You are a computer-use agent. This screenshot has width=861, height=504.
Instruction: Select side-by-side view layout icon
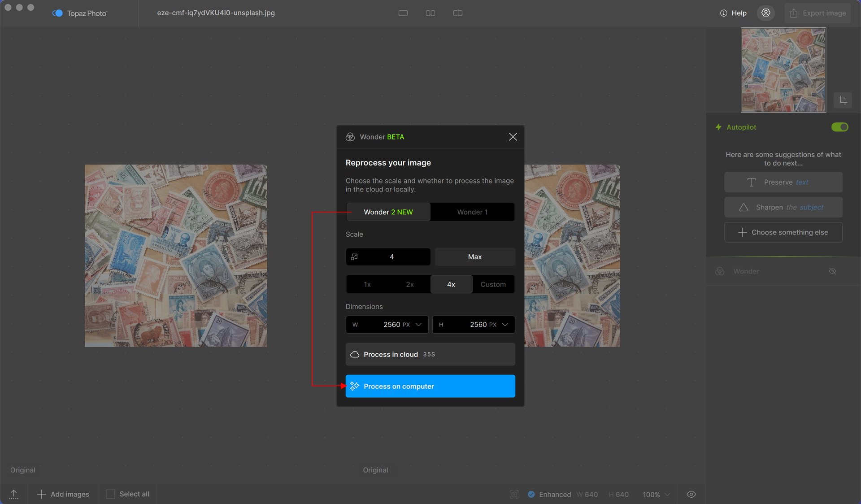[430, 13]
